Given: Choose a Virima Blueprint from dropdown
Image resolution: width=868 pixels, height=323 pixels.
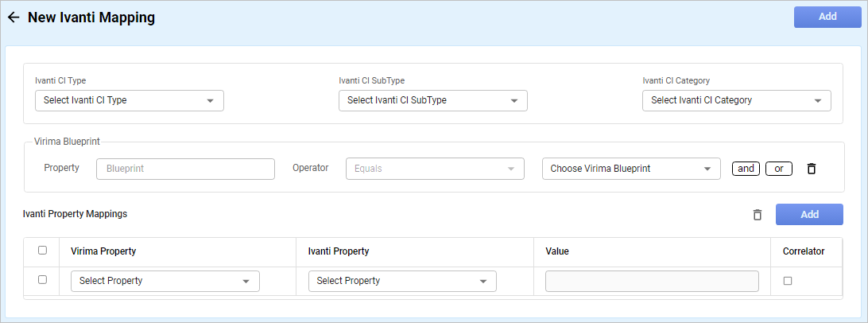Looking at the screenshot, I should pyautogui.click(x=631, y=169).
